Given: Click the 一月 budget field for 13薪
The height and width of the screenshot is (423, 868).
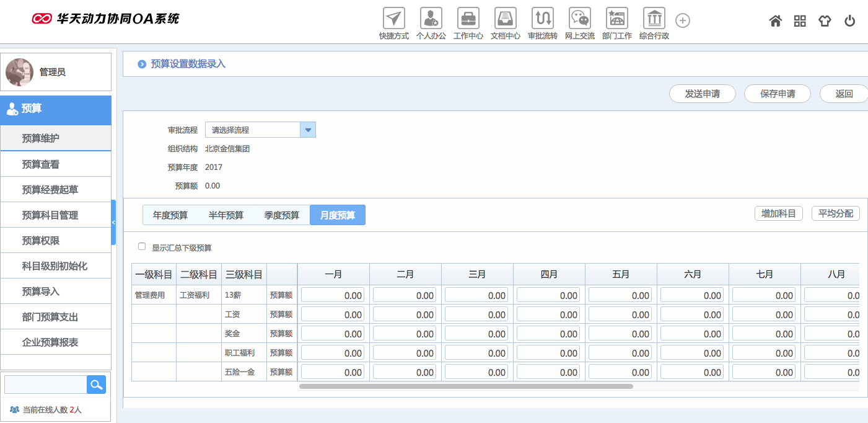Looking at the screenshot, I should (x=333, y=295).
